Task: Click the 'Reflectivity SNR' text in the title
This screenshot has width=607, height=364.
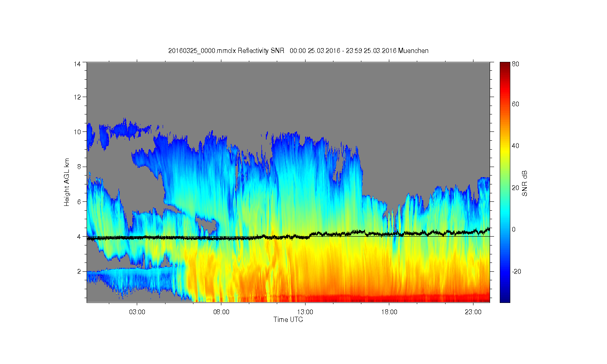Action: (x=261, y=51)
